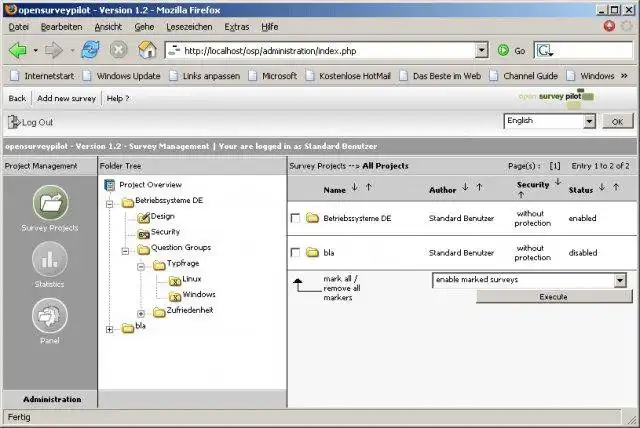Click the Project Overview tree icon
This screenshot has width=640, height=428.
coord(109,185)
